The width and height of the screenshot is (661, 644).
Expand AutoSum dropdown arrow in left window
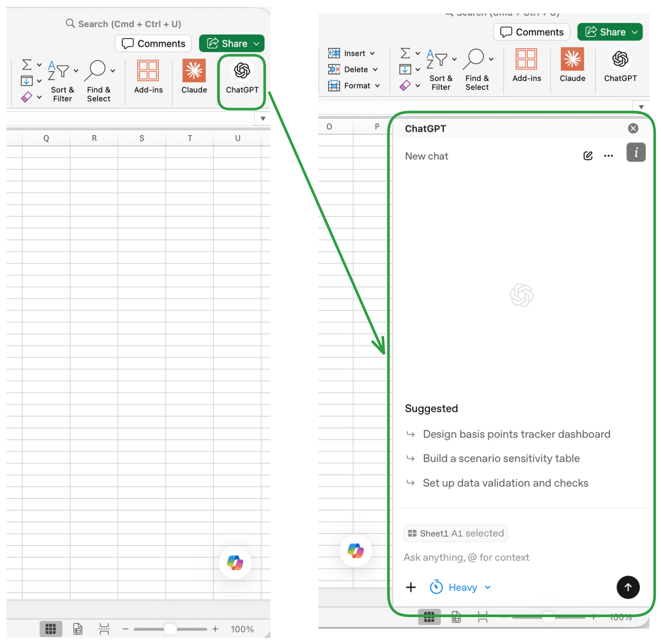pos(39,65)
